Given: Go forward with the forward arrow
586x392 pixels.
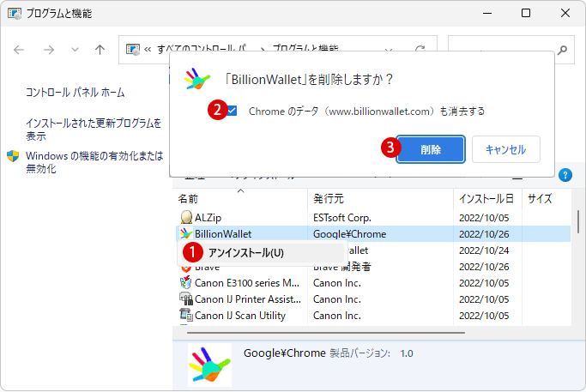Looking at the screenshot, I should click(x=49, y=50).
